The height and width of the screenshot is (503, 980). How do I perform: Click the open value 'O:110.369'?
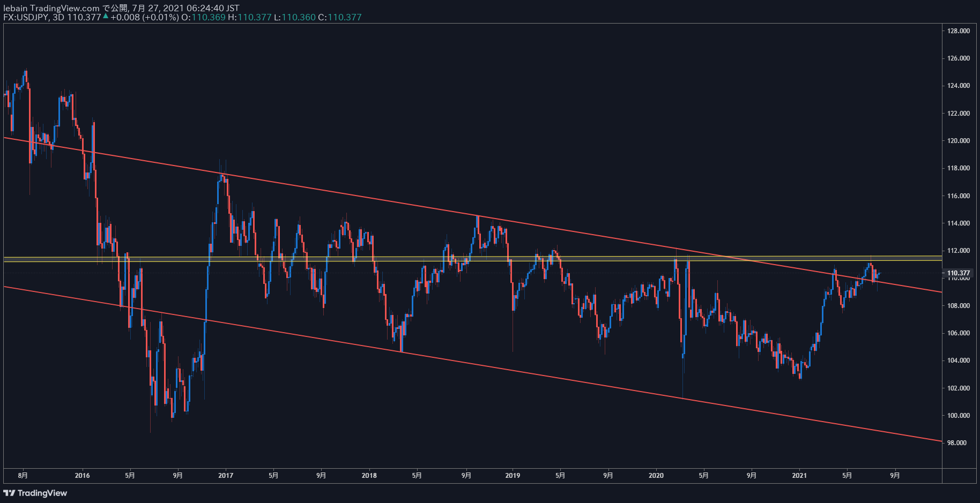tap(203, 17)
